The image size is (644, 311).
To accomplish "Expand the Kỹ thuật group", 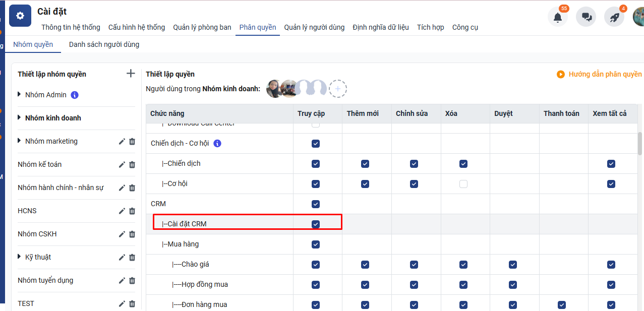I will pyautogui.click(x=20, y=257).
